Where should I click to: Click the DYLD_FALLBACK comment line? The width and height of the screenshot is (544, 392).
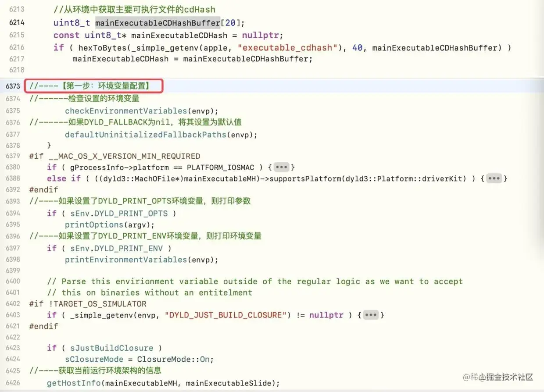click(x=136, y=122)
